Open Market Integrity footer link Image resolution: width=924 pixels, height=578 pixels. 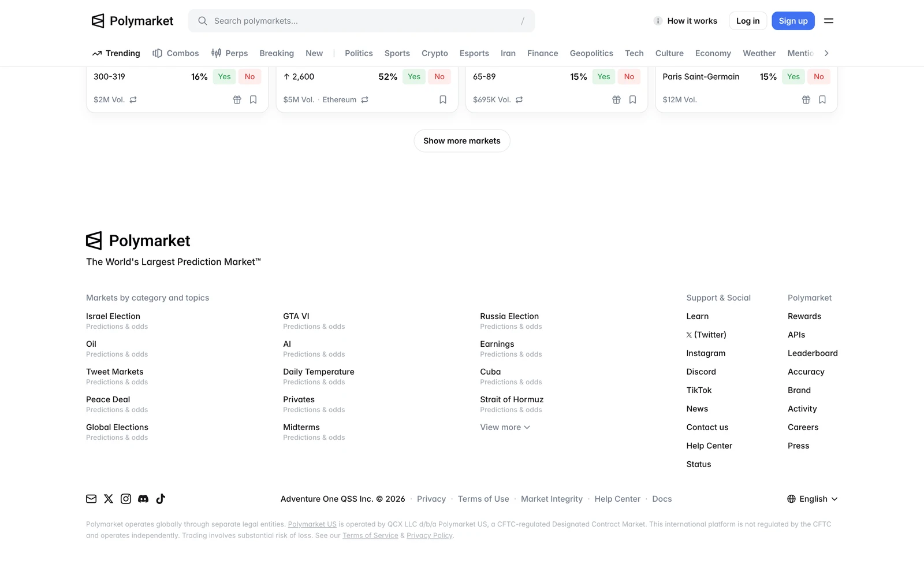pos(552,499)
